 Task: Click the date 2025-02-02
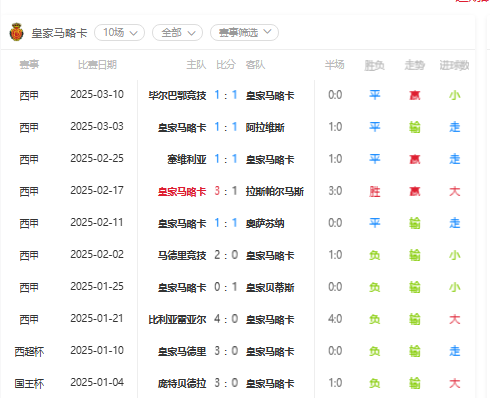click(97, 255)
